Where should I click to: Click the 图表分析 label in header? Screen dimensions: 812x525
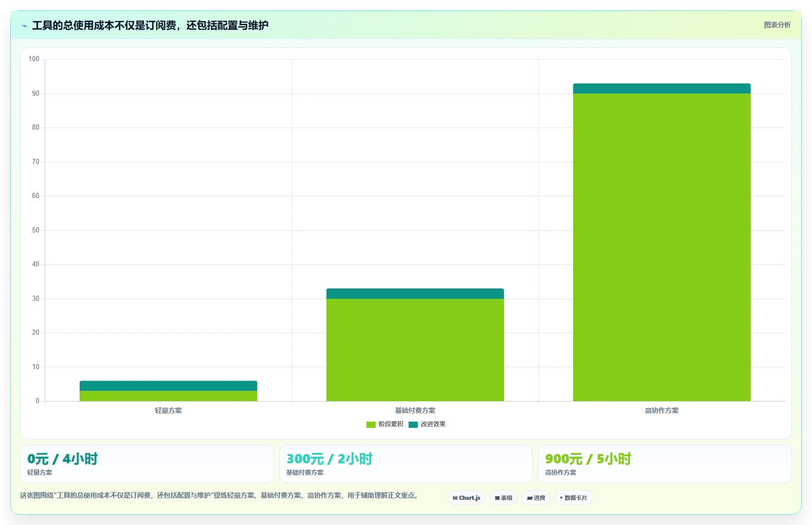tap(777, 25)
